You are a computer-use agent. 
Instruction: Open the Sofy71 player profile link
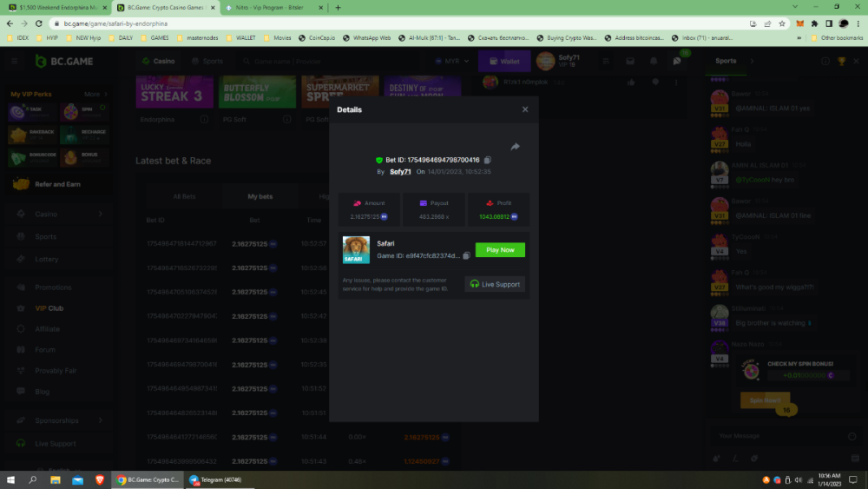(400, 172)
